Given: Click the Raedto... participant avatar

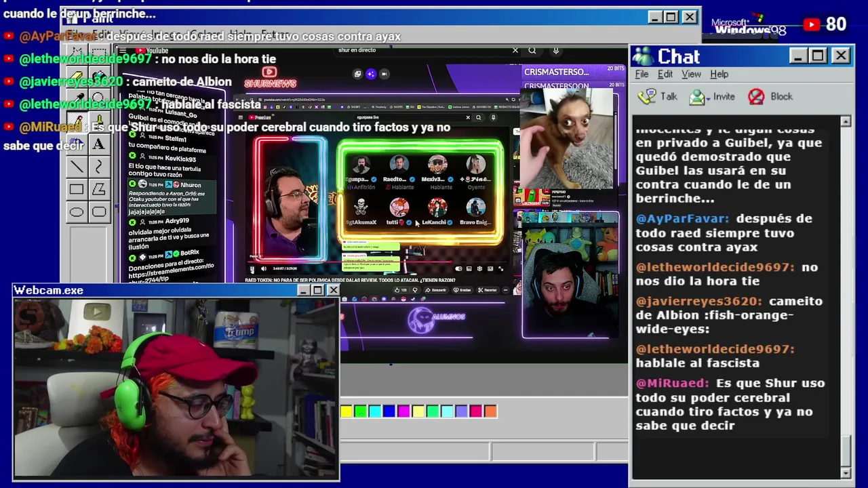Looking at the screenshot, I should point(399,164).
